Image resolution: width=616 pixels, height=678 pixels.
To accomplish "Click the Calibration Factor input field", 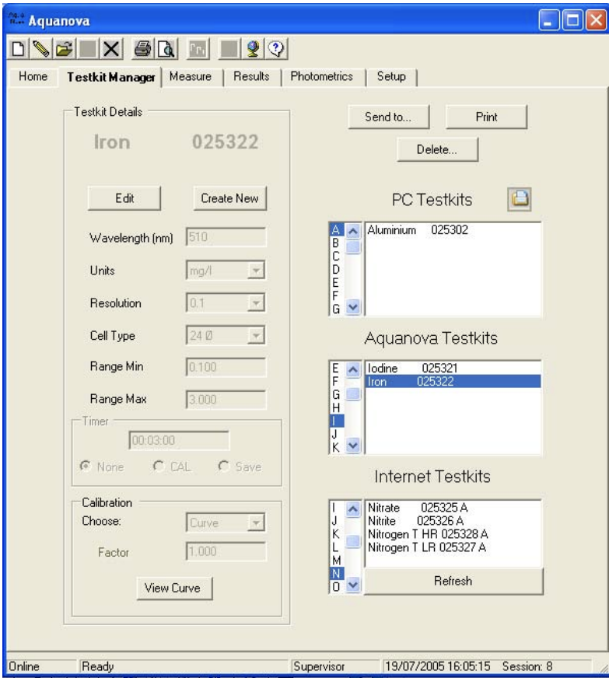I will [226, 551].
